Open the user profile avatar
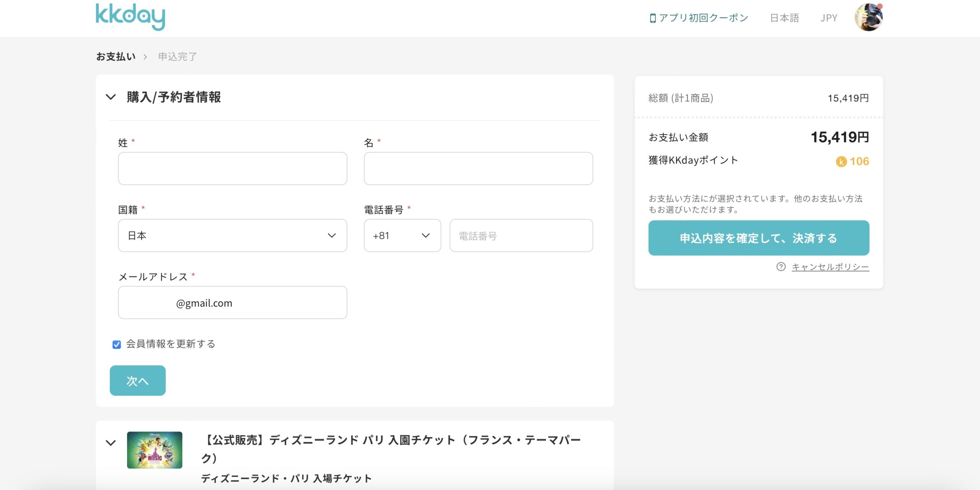 869,17
